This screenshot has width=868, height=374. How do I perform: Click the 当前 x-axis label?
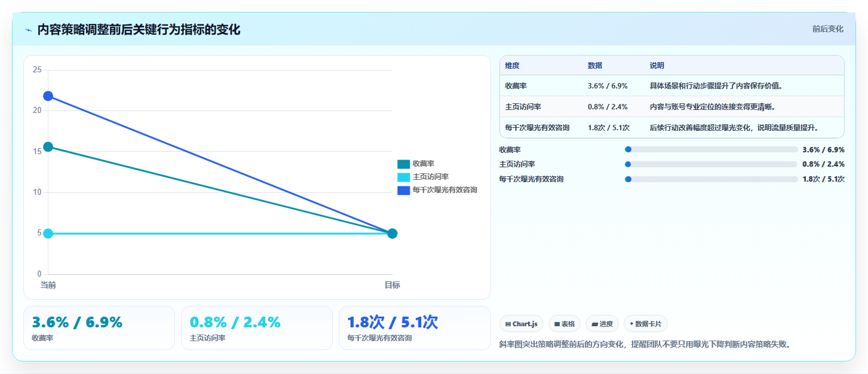tap(48, 286)
